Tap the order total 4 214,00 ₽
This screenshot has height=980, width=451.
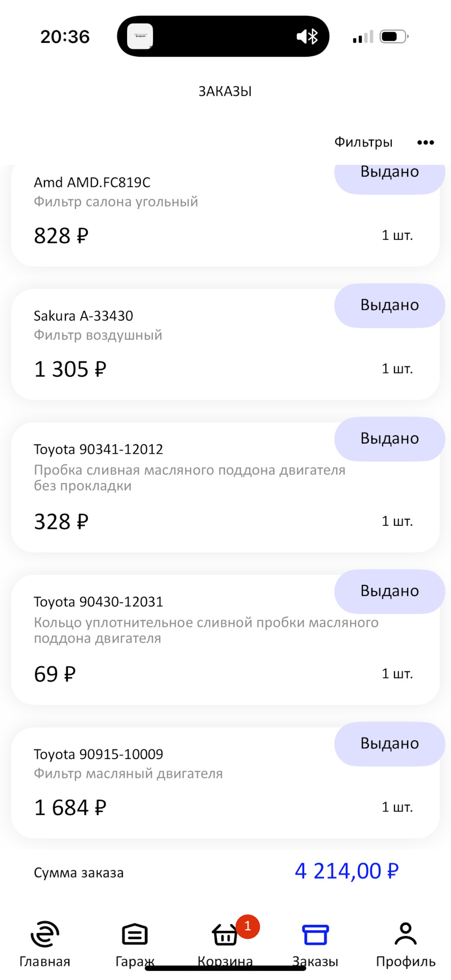pos(346,871)
